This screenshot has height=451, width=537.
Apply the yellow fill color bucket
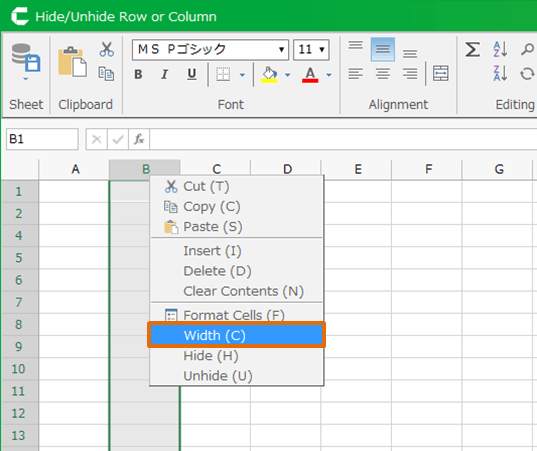[270, 74]
